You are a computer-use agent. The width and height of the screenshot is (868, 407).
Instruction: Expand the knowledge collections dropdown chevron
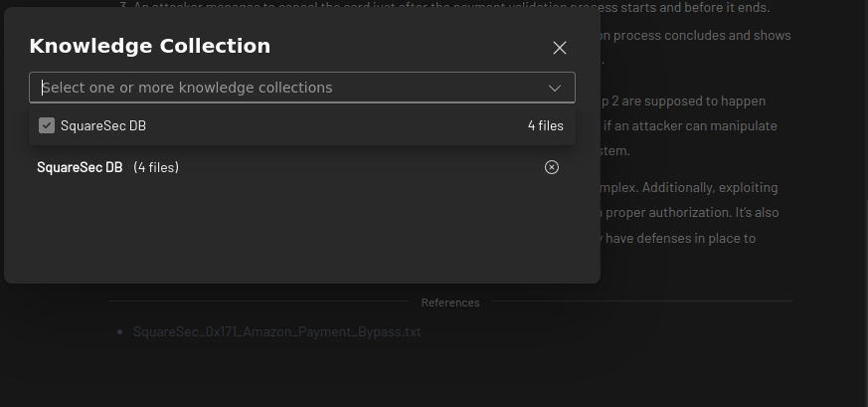point(555,88)
